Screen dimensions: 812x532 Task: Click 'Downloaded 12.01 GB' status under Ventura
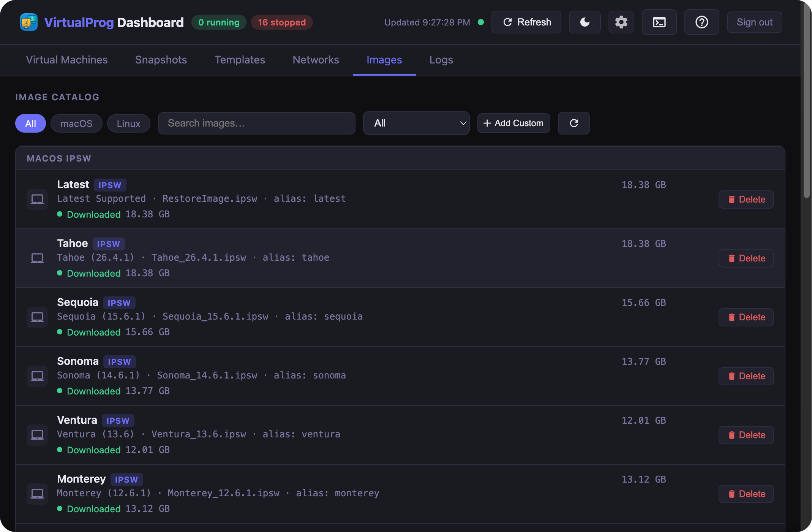[x=113, y=450]
